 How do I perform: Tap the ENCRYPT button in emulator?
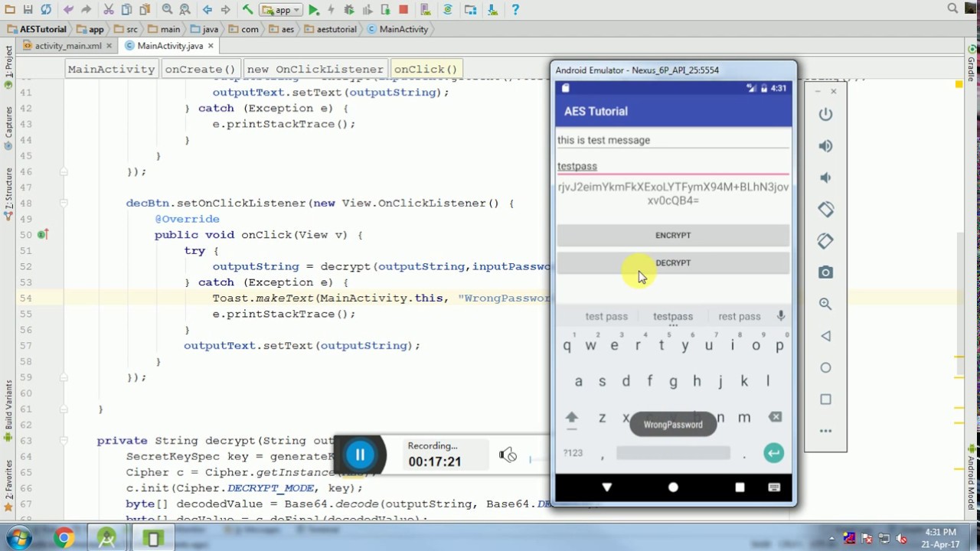point(673,235)
